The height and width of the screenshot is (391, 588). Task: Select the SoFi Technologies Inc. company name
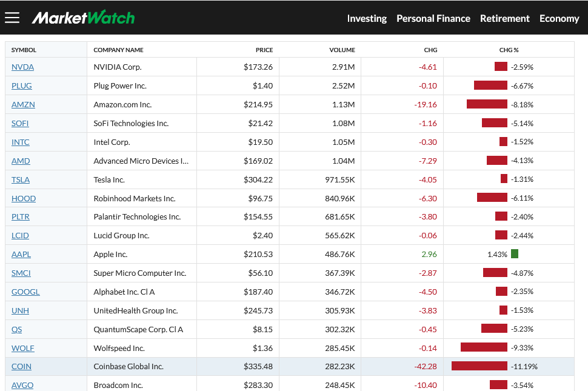[131, 123]
